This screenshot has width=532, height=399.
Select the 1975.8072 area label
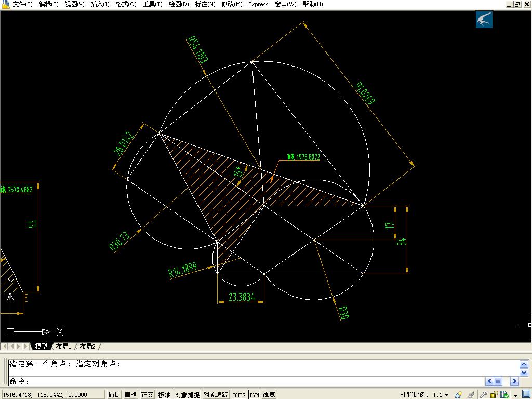(x=303, y=157)
